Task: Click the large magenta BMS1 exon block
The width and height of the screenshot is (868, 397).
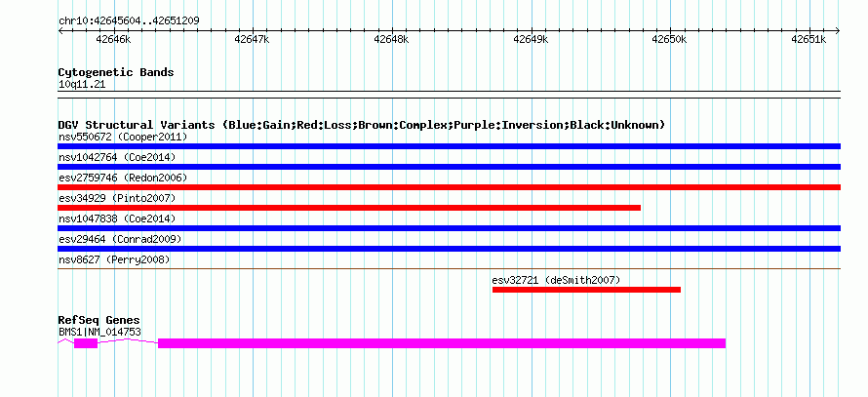Action: pos(442,343)
